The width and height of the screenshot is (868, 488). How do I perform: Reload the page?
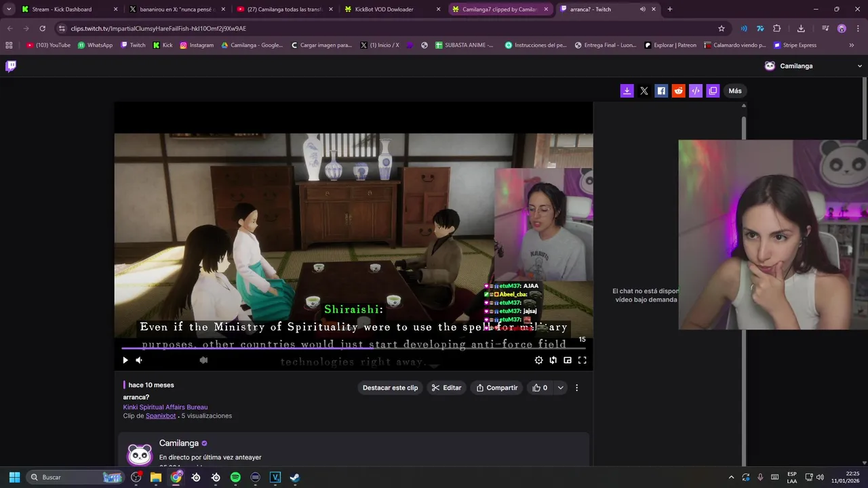point(42,28)
